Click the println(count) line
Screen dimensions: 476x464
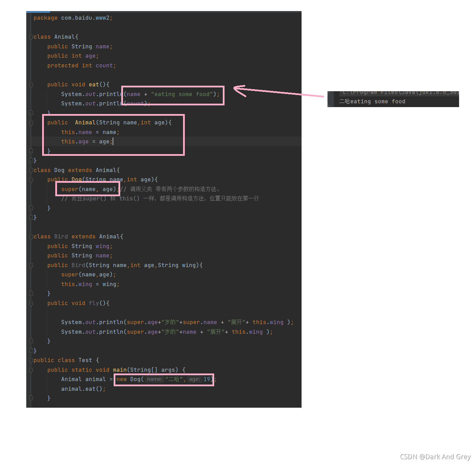point(106,104)
